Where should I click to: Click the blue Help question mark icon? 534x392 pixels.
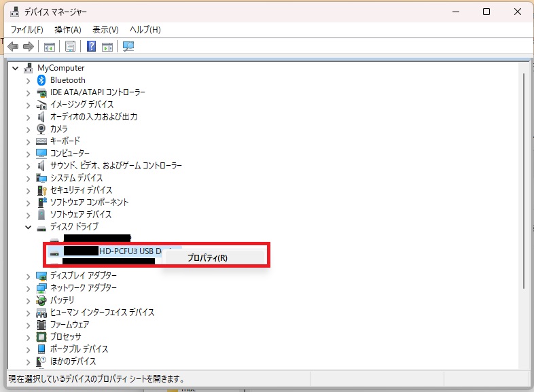click(x=91, y=47)
